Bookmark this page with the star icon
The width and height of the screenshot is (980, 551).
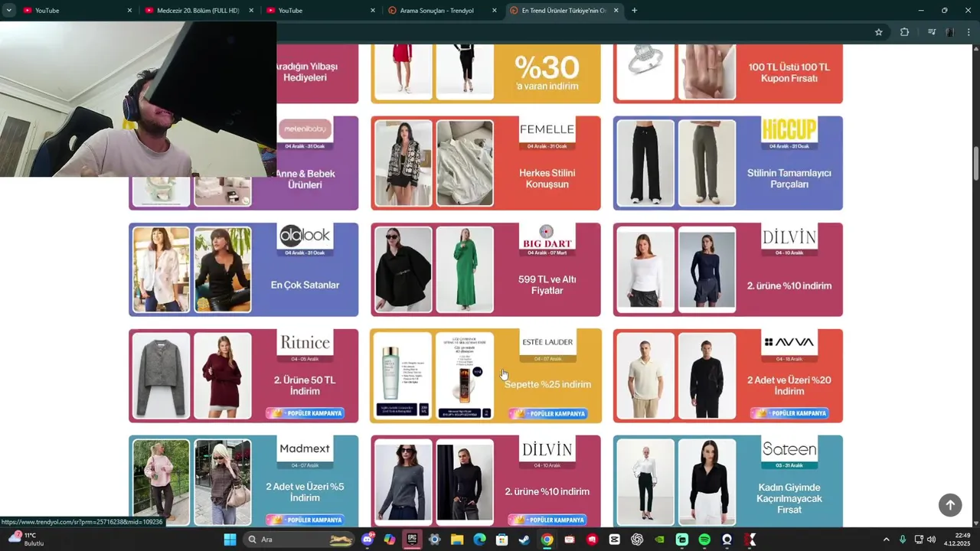[879, 32]
